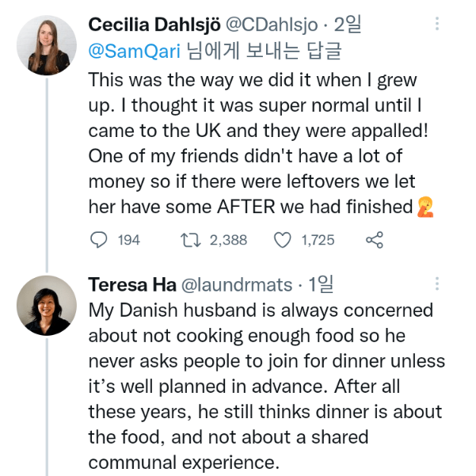
Task: Click the Teresa Ha display name
Action: tap(132, 284)
